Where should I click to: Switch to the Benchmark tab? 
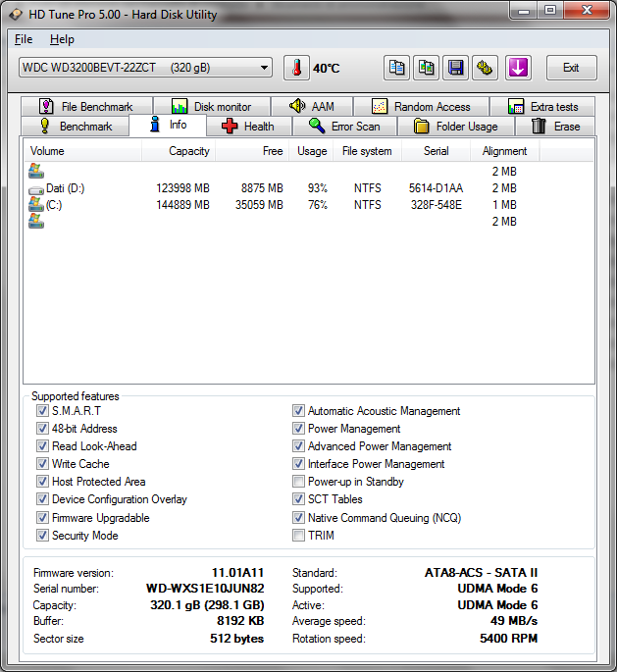click(x=76, y=127)
